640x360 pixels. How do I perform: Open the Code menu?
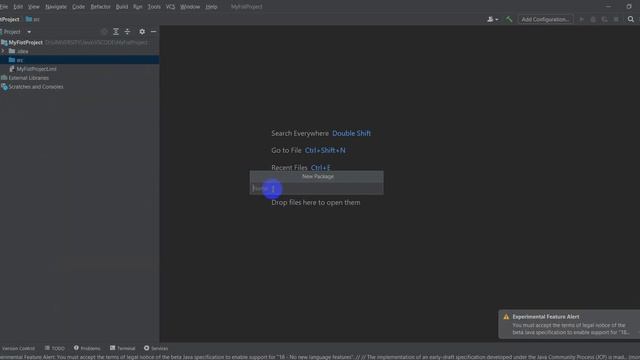point(78,7)
